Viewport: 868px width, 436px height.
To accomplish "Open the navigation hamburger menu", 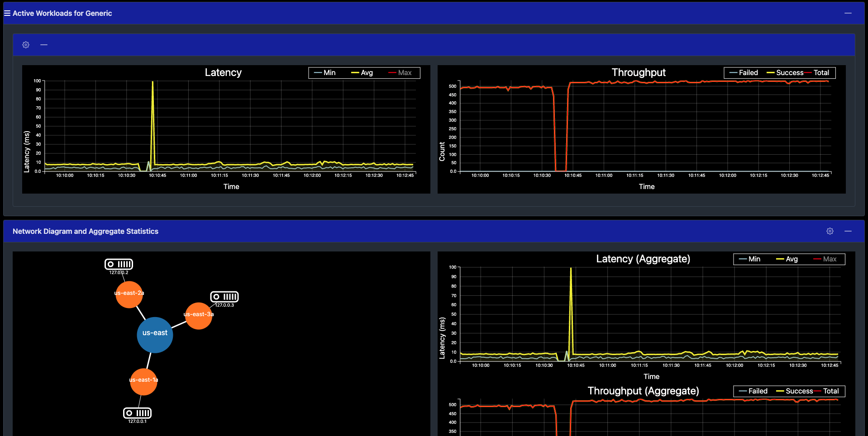I will [7, 13].
